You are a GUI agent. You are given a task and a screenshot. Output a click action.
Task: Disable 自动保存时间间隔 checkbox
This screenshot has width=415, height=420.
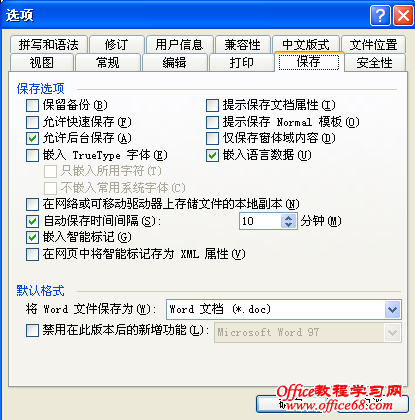pos(32,221)
